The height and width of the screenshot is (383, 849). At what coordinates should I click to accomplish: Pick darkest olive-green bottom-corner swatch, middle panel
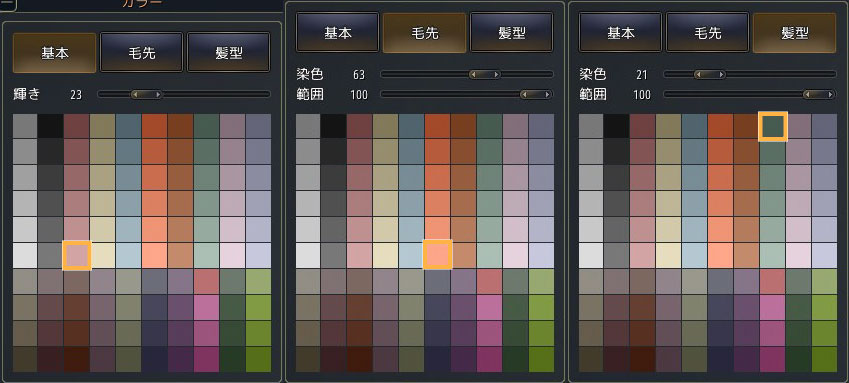541,359
